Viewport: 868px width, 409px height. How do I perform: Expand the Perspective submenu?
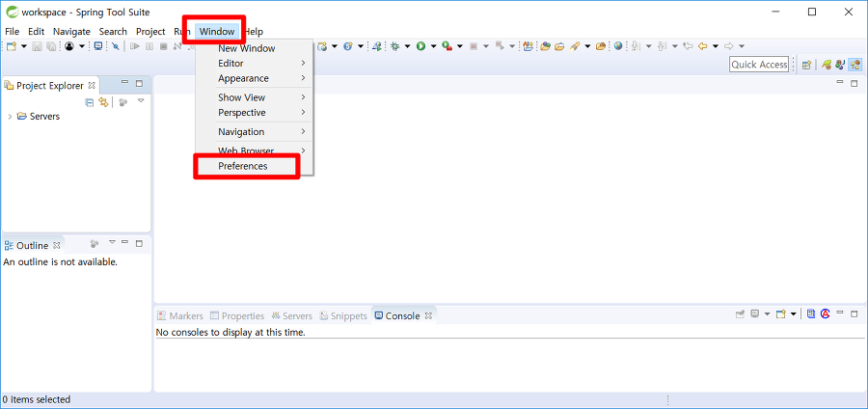(x=256, y=112)
